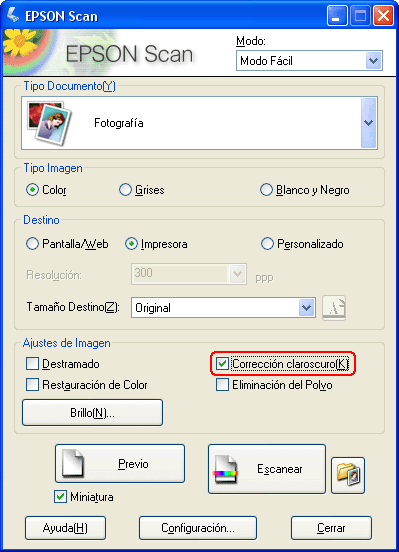The height and width of the screenshot is (552, 399).
Task: Click the scanner icon on Escanear button
Action: pyautogui.click(x=225, y=470)
